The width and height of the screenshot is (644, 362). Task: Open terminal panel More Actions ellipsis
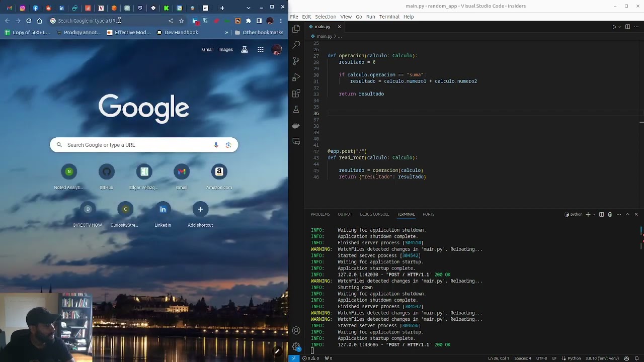pyautogui.click(x=619, y=214)
